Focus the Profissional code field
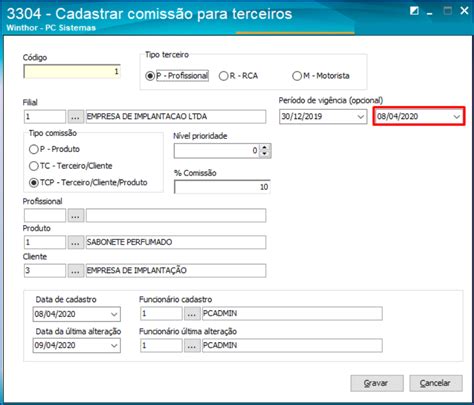The width and height of the screenshot is (474, 405). point(45,215)
